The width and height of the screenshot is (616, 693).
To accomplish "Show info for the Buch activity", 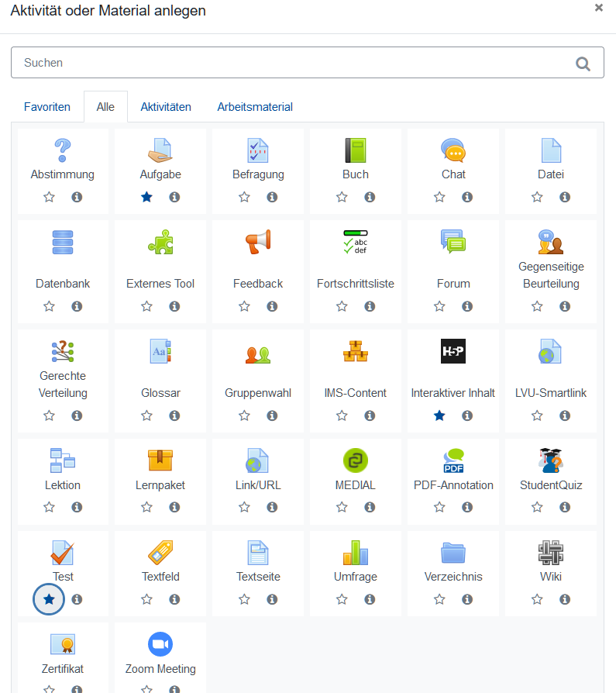I will [370, 197].
